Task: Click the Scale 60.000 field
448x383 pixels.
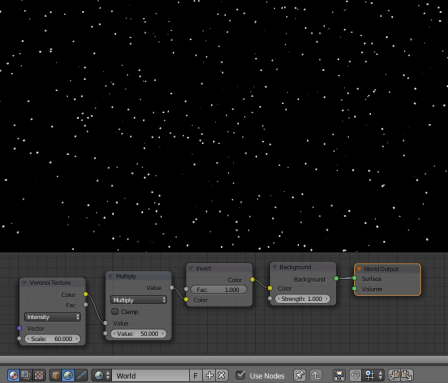Action: click(52, 339)
